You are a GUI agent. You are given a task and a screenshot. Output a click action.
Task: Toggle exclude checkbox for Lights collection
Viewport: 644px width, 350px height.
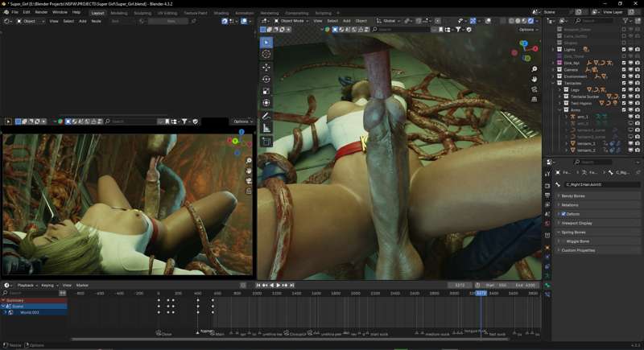point(624,49)
